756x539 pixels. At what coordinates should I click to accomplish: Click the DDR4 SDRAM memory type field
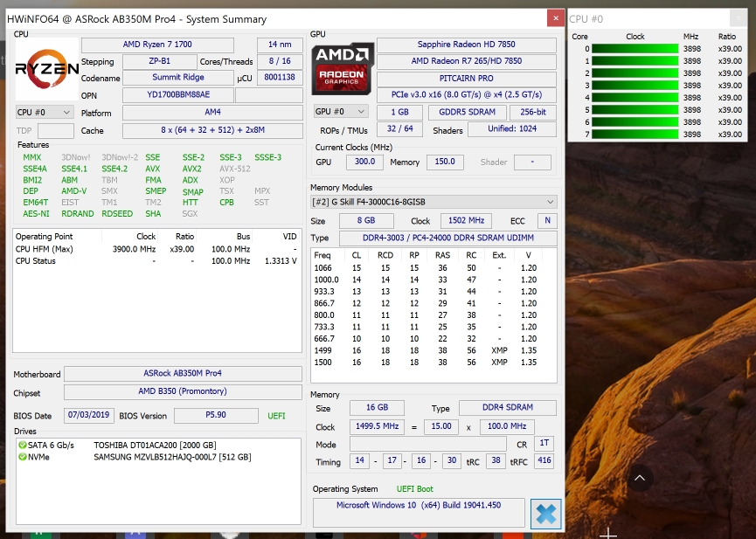[x=508, y=408]
